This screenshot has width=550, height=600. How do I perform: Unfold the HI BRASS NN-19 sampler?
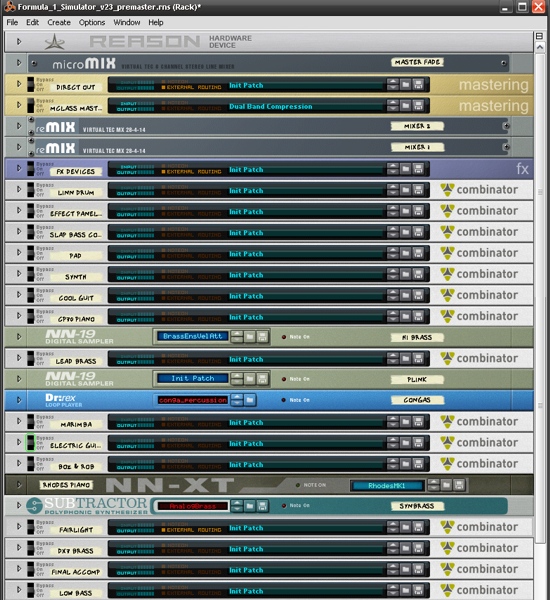click(x=19, y=336)
